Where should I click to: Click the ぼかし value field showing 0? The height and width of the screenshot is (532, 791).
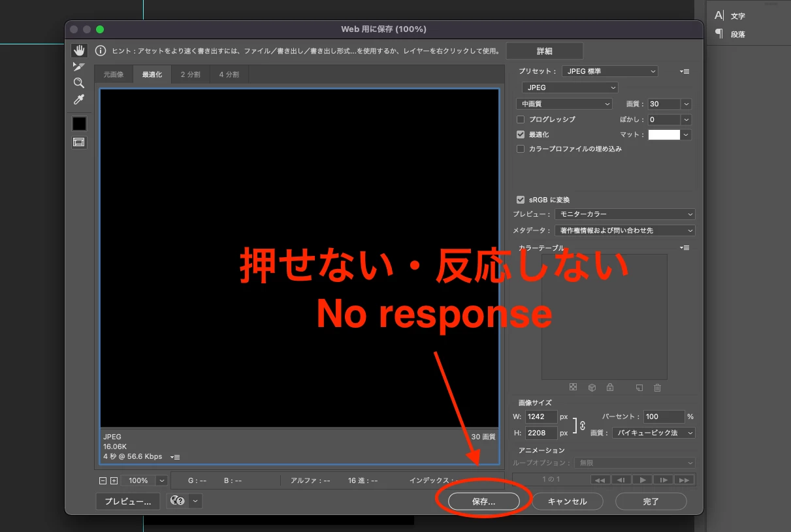click(x=664, y=120)
